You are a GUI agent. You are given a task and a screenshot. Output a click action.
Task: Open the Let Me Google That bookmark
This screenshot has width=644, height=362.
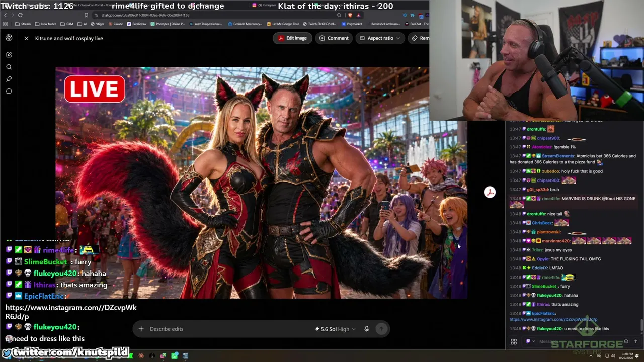(283, 24)
